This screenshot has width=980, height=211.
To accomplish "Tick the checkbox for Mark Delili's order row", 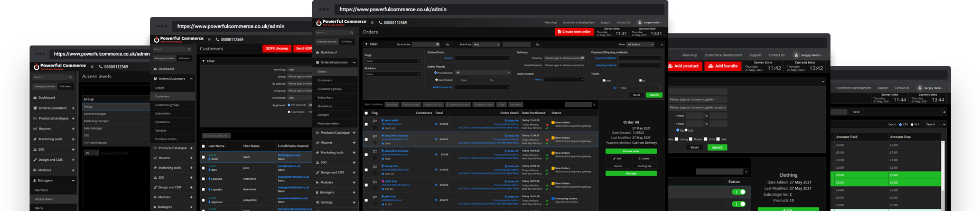I will click(x=366, y=124).
